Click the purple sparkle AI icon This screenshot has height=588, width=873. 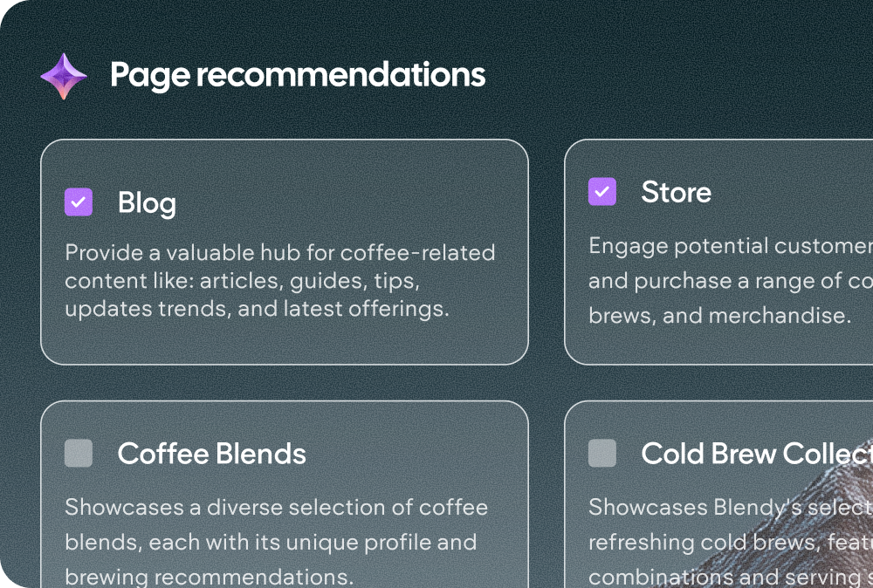click(x=64, y=76)
